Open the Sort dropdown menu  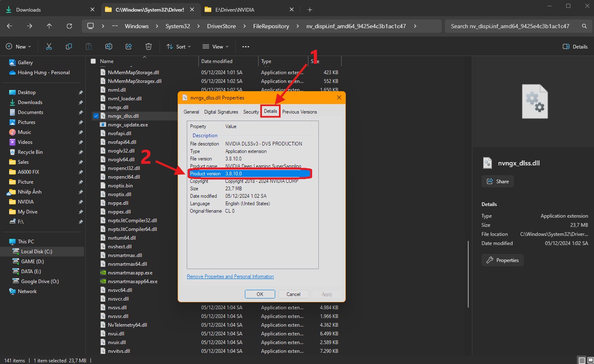[x=178, y=46]
